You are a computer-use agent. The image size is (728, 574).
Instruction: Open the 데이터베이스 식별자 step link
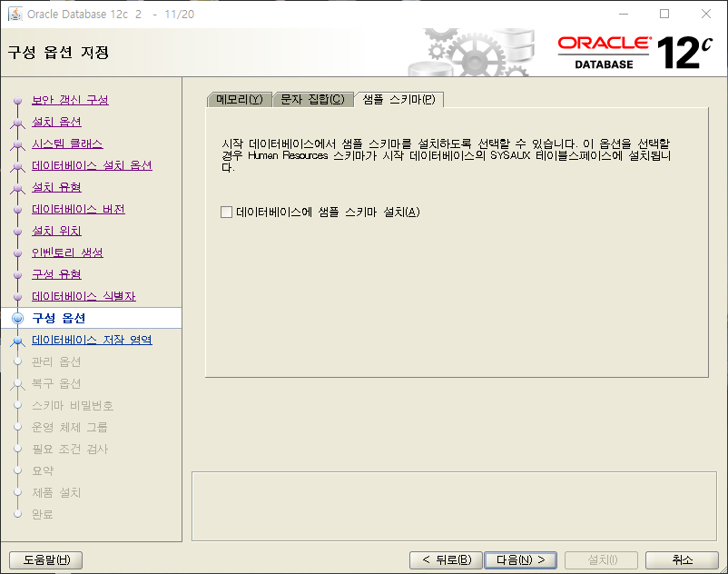coord(84,296)
